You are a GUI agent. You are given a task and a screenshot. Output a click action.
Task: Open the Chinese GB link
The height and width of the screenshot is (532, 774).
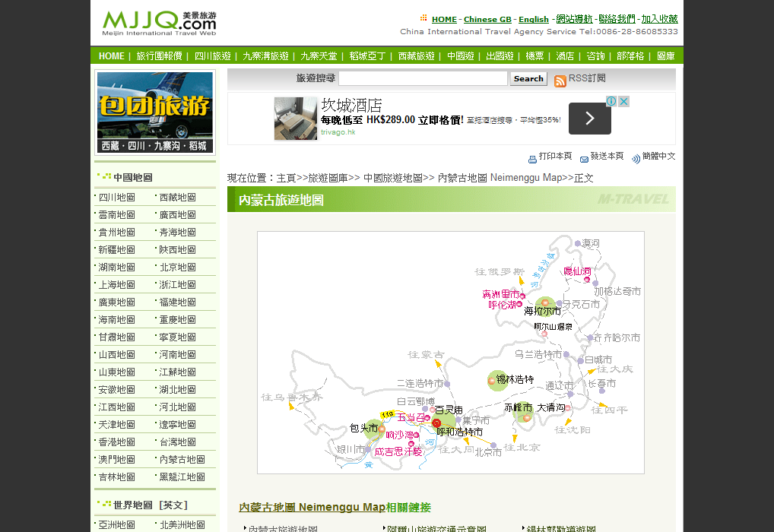(x=487, y=20)
